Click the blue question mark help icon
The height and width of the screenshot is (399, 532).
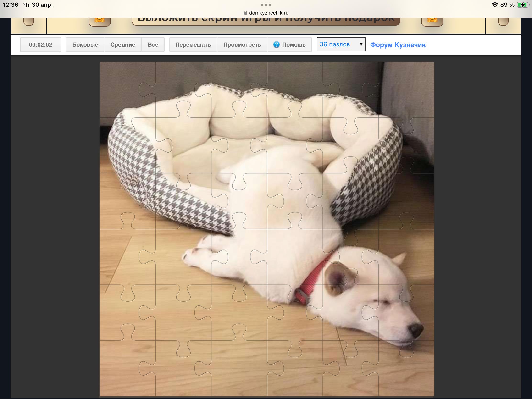tap(276, 44)
